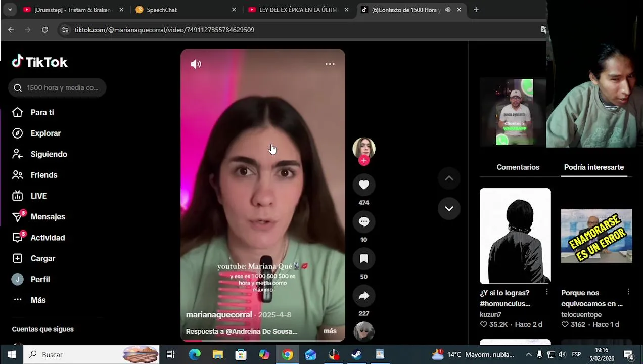Open marianaquecorral username link
Image resolution: width=643 pixels, height=364 pixels.
pos(219,315)
